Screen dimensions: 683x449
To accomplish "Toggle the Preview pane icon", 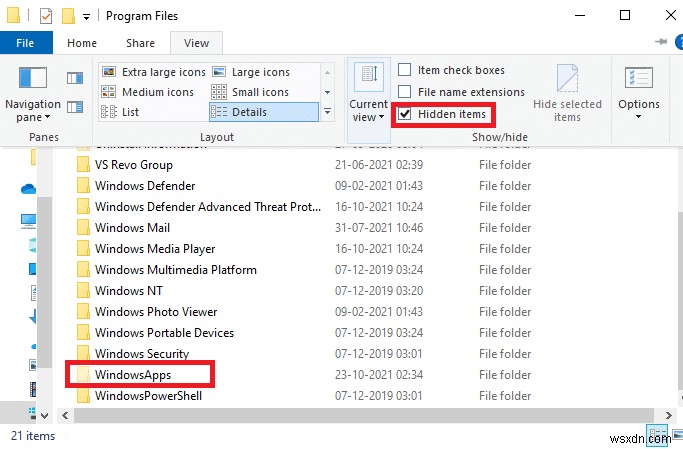I will pyautogui.click(x=75, y=78).
